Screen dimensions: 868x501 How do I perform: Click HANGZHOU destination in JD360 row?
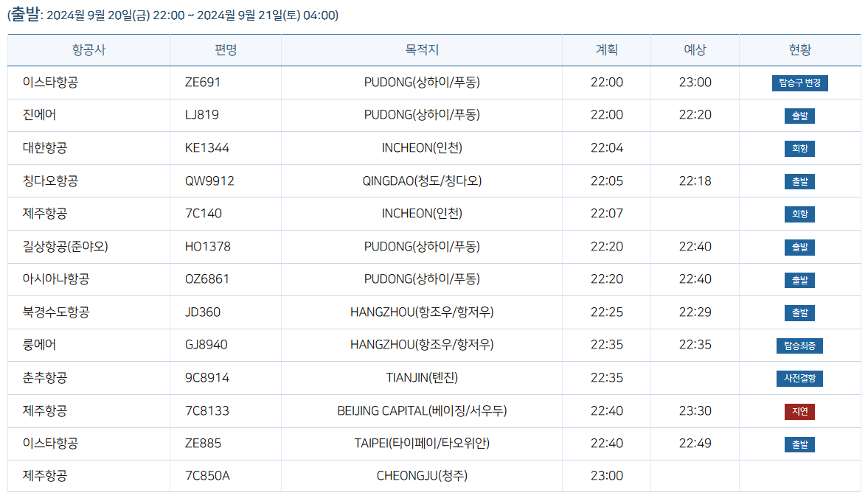[x=422, y=312]
